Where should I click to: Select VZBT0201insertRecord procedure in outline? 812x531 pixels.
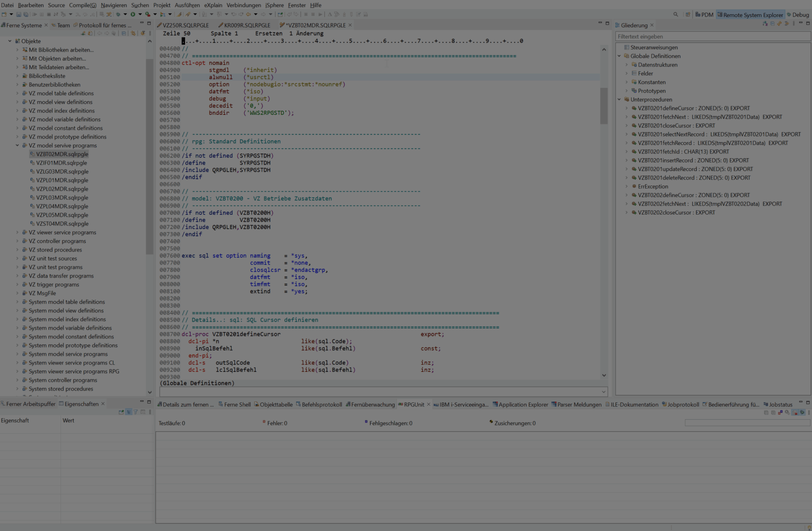(693, 160)
